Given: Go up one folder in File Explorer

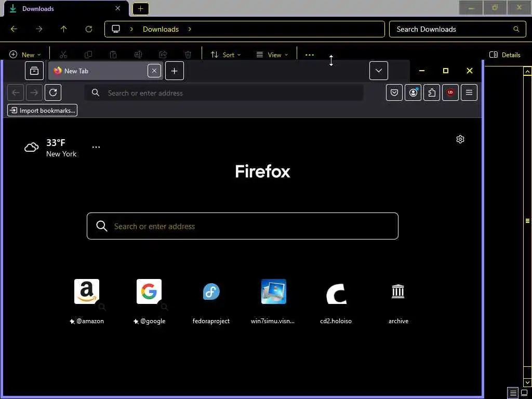Looking at the screenshot, I should pyautogui.click(x=64, y=29).
